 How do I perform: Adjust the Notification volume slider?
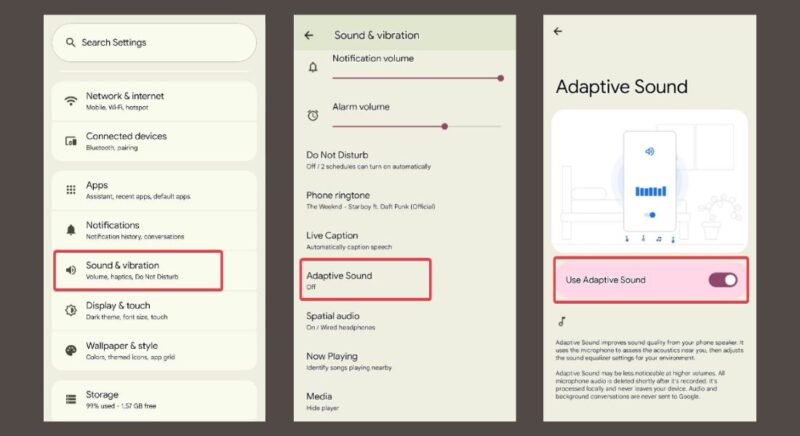click(x=418, y=78)
